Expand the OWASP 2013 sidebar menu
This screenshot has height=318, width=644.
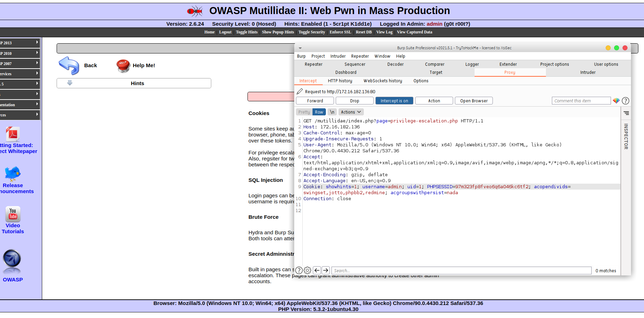[x=20, y=43]
